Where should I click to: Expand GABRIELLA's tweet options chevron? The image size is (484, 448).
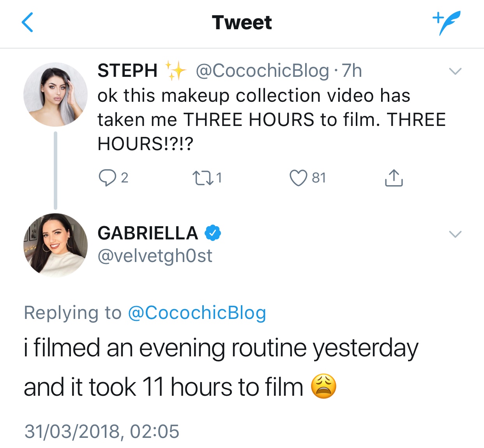455,234
